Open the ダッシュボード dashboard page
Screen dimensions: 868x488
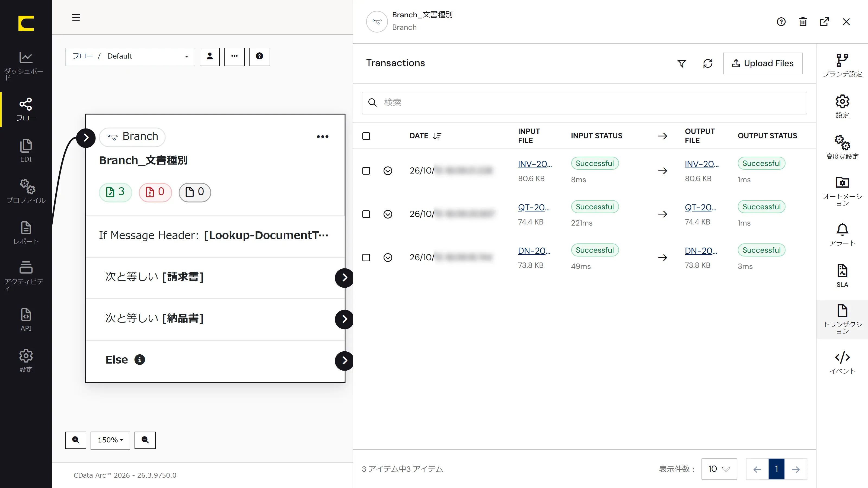[x=25, y=66]
